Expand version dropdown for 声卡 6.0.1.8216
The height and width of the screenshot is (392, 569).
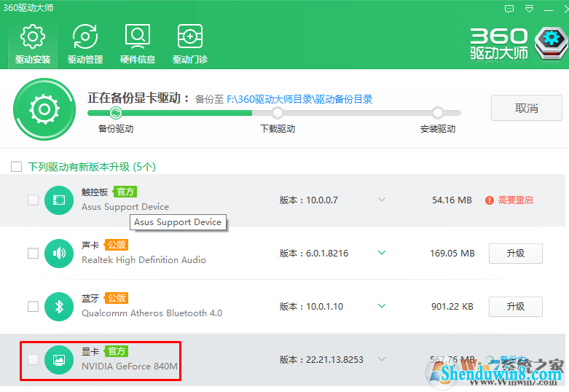381,253
